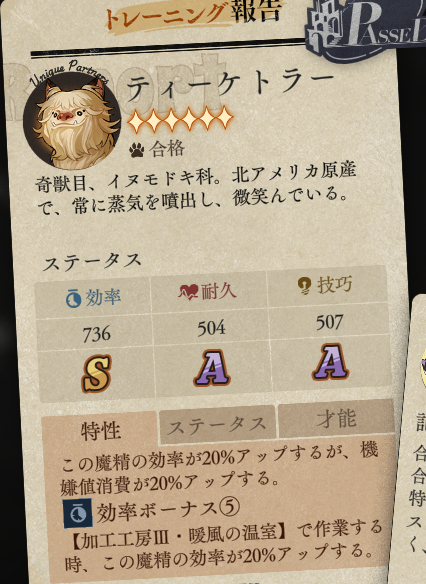Switch to the ステータス tab

tap(217, 425)
